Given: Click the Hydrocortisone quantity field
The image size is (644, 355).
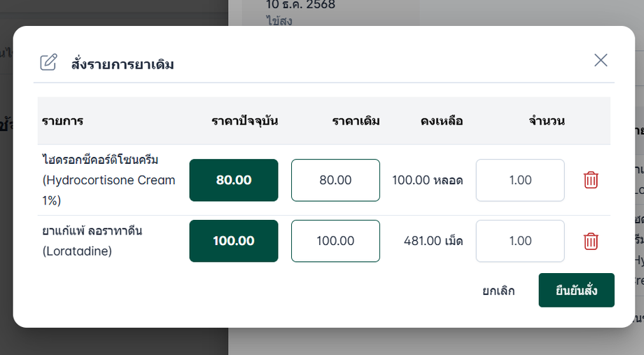Looking at the screenshot, I should [x=520, y=180].
